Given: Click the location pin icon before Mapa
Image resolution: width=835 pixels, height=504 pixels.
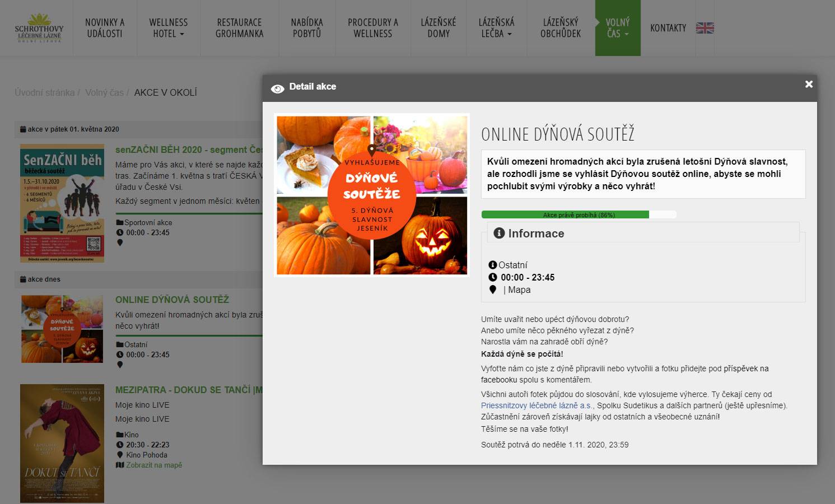Looking at the screenshot, I should (493, 290).
